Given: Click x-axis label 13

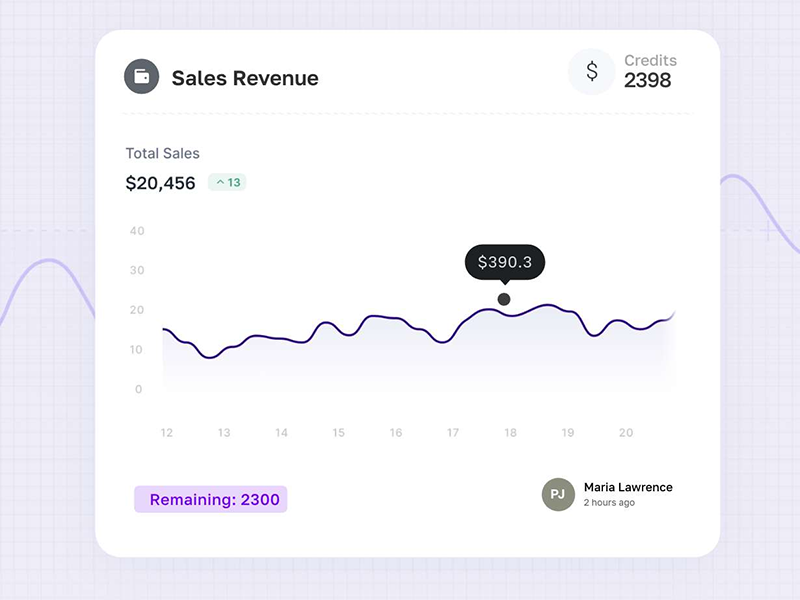Looking at the screenshot, I should click(x=224, y=433).
